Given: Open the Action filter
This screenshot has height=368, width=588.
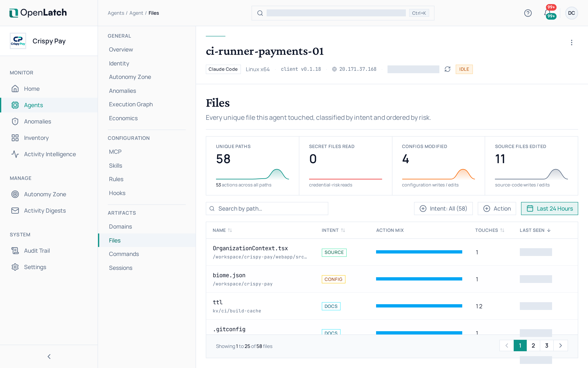Looking at the screenshot, I should [497, 208].
